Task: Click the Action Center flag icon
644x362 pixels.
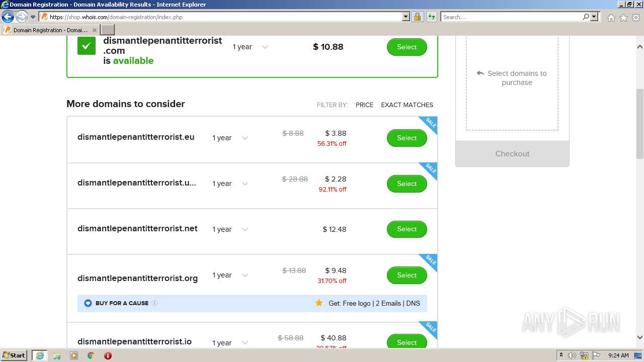Action: point(596,355)
